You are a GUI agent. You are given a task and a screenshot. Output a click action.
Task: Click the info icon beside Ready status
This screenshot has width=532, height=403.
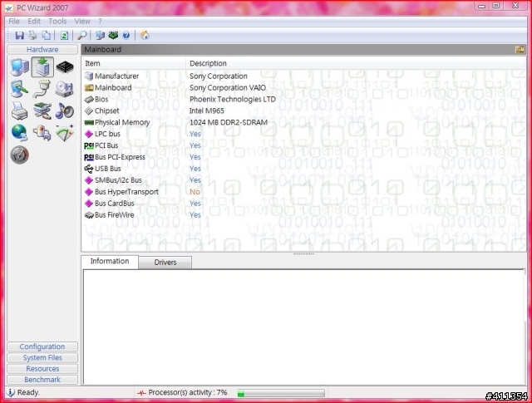click(11, 392)
